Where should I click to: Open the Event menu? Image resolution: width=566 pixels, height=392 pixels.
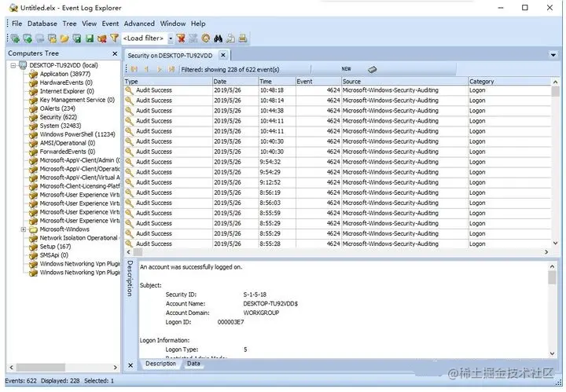[x=110, y=24]
